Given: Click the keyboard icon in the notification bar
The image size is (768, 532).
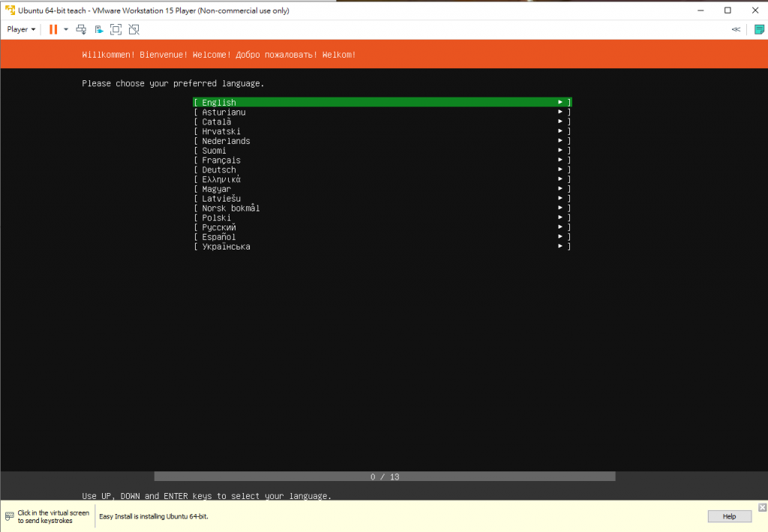Looking at the screenshot, I should coord(9,516).
